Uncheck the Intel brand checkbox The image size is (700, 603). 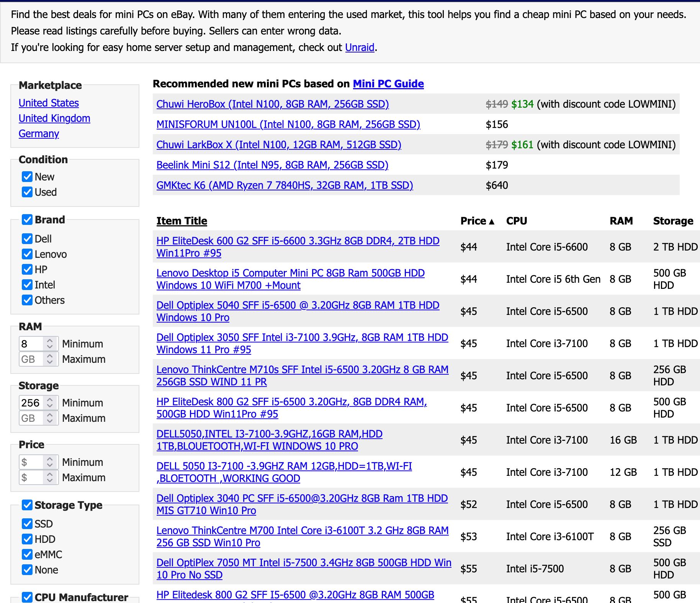pos(27,285)
